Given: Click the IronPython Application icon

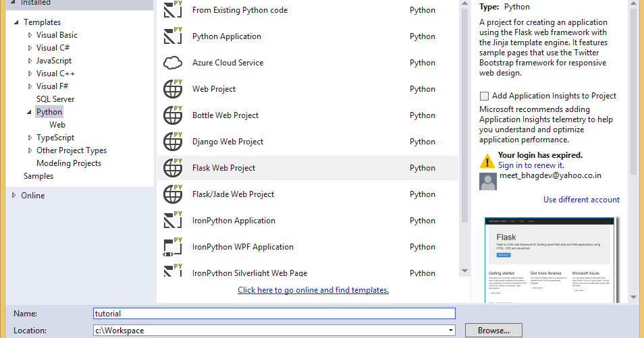Looking at the screenshot, I should click(173, 220).
